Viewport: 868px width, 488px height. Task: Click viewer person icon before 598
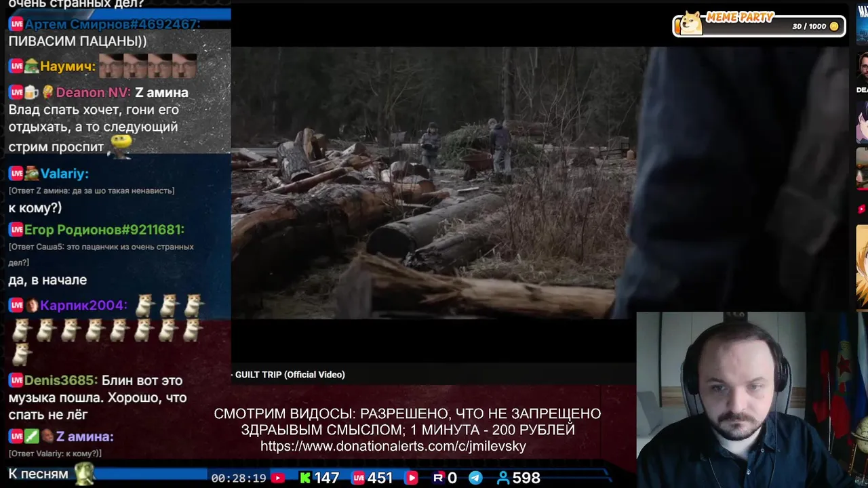point(503,478)
